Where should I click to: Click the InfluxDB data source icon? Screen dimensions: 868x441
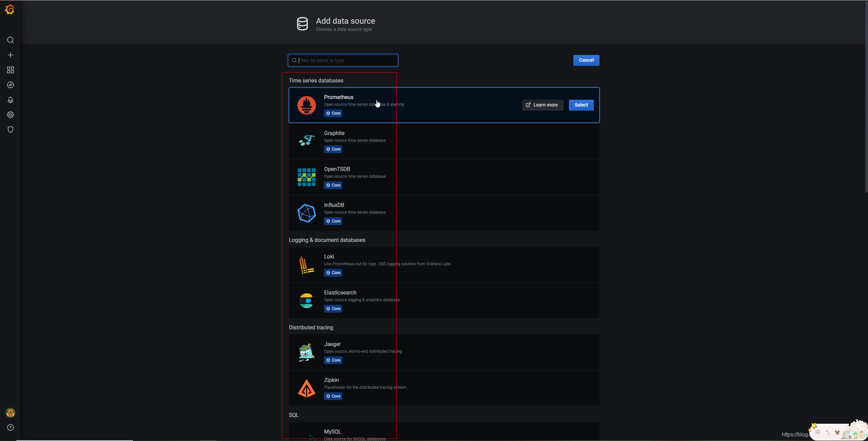305,213
